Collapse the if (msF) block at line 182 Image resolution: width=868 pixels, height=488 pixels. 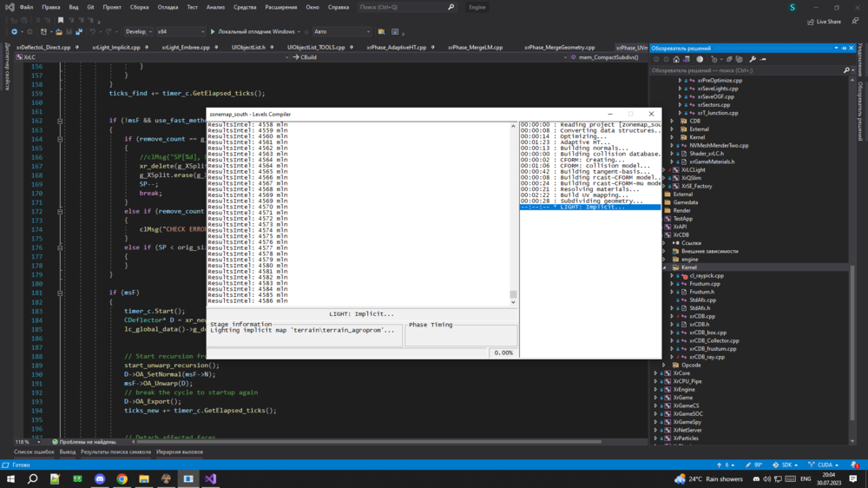pos(60,293)
